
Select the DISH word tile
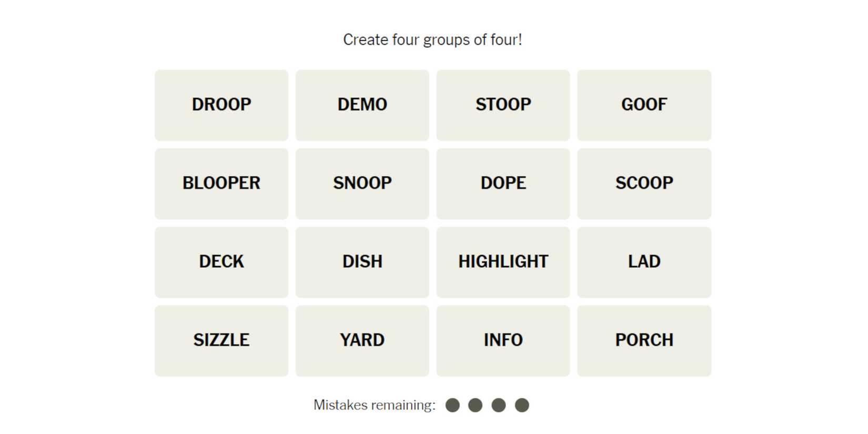(x=362, y=262)
